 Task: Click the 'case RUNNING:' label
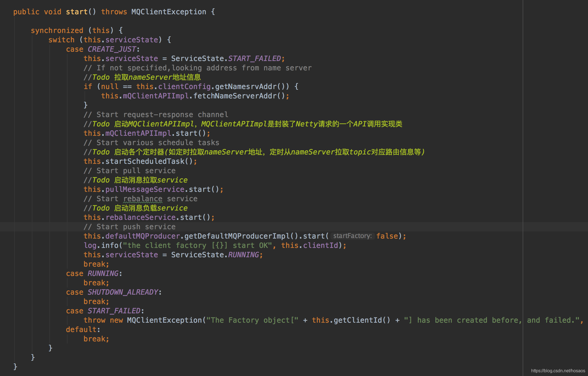click(94, 273)
